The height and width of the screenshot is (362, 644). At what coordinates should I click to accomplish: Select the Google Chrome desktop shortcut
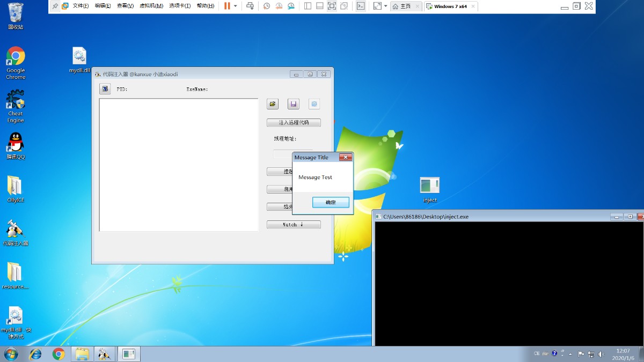[16, 63]
